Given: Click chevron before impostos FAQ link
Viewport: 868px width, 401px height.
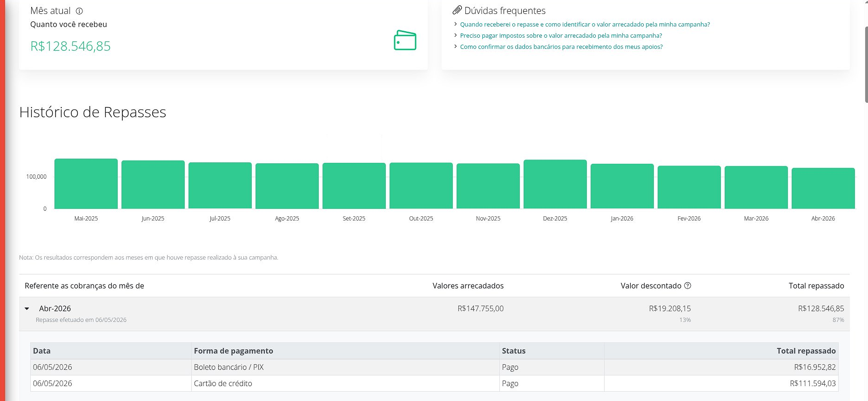Looking at the screenshot, I should pos(455,35).
